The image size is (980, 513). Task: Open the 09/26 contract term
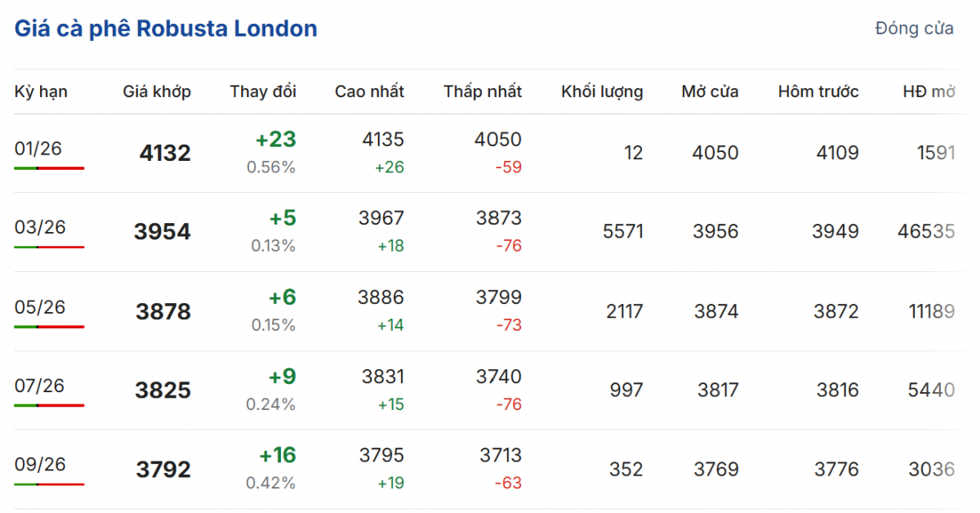pos(38,464)
